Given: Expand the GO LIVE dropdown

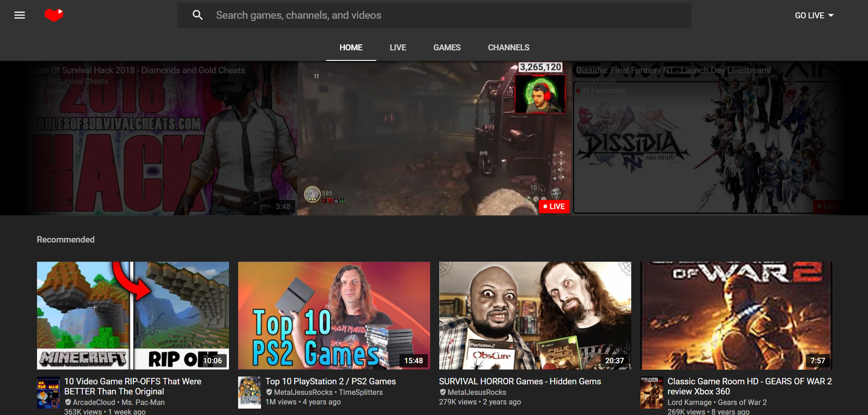Looking at the screenshot, I should (x=814, y=15).
